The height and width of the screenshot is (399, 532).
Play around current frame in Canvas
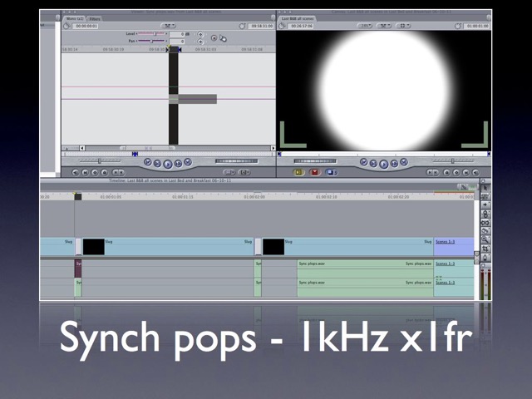coord(394,164)
